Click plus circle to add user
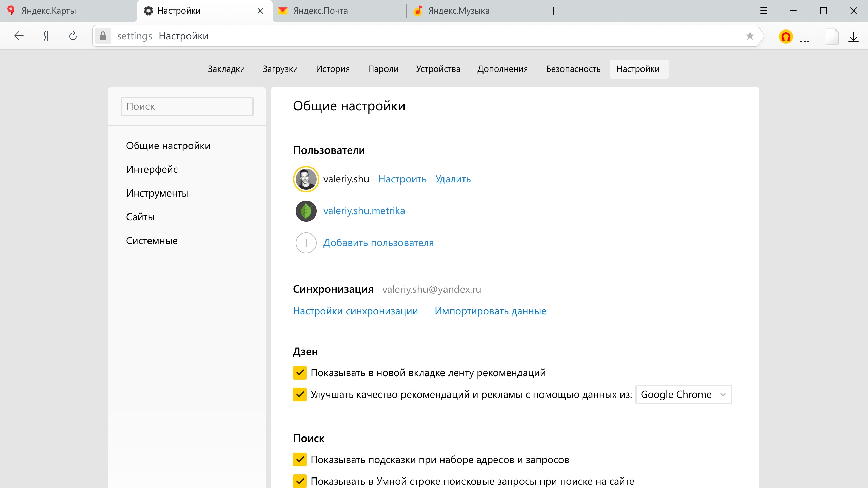868x488 pixels. tap(306, 243)
